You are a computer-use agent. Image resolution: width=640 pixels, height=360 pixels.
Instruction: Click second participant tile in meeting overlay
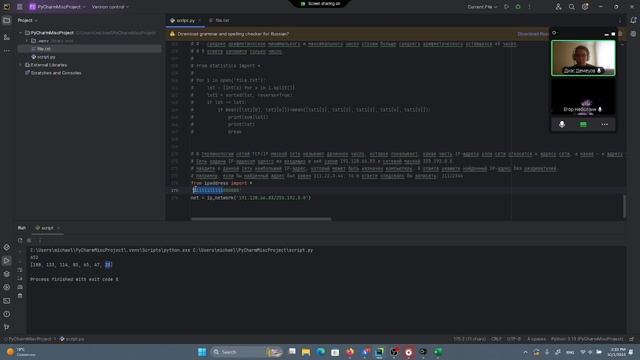[583, 97]
